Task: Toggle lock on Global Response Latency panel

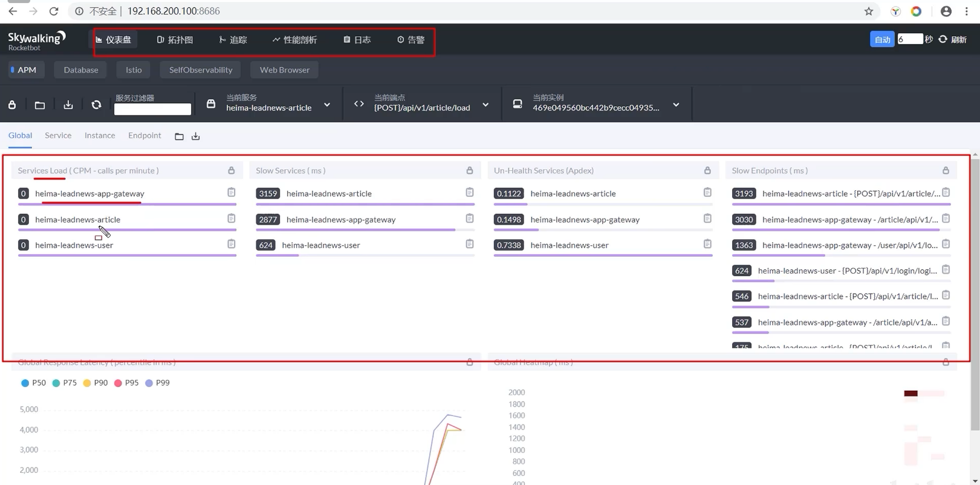Action: tap(470, 362)
